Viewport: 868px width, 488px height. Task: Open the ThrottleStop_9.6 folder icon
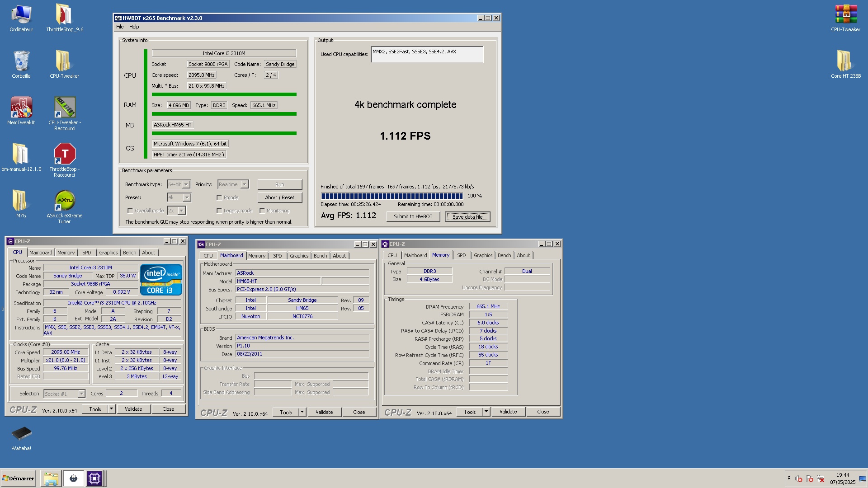(65, 18)
